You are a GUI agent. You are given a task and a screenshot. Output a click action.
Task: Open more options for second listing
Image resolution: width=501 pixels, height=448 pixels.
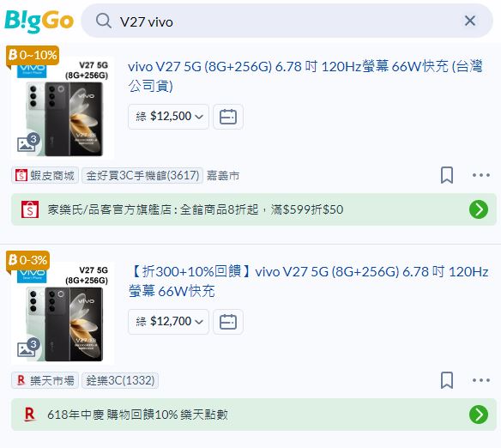click(x=481, y=380)
